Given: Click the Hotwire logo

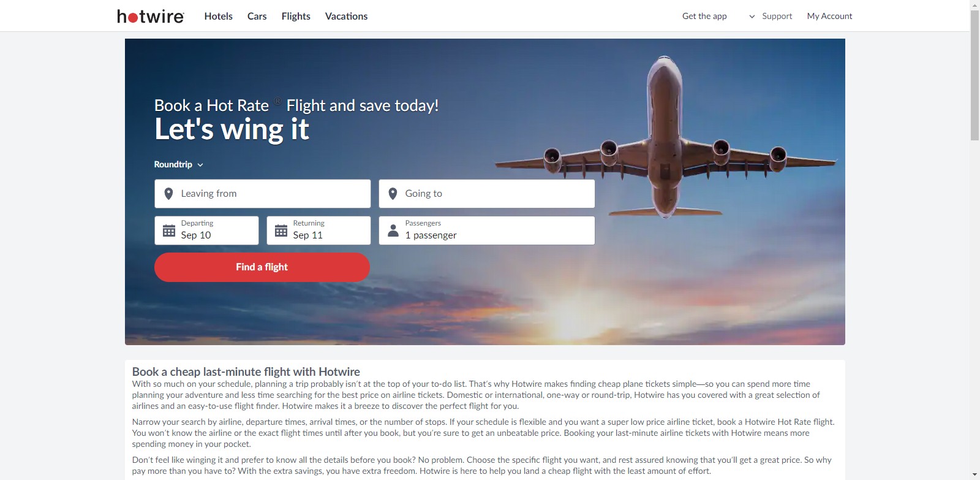Looking at the screenshot, I should pyautogui.click(x=151, y=16).
